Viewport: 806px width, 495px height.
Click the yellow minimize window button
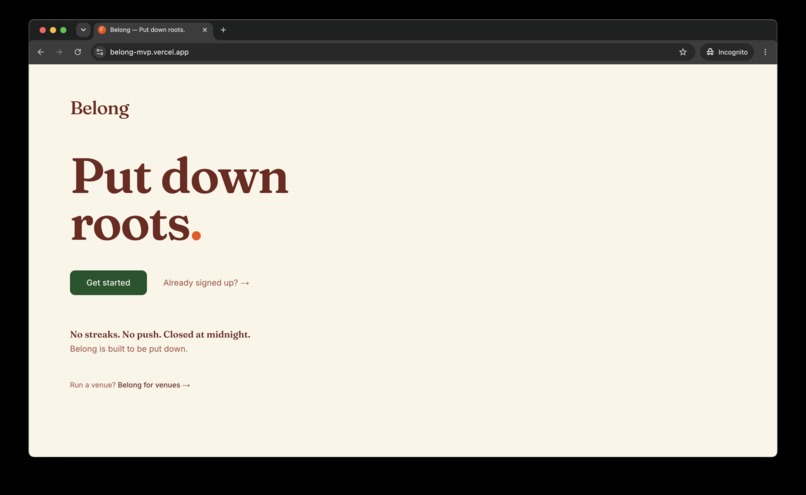[53, 30]
